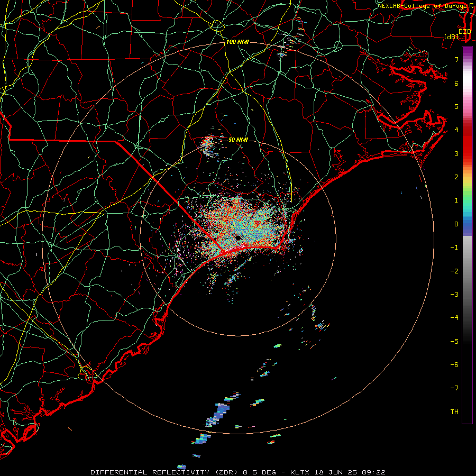Click the 2 value on the color scale
This screenshot has height=476, width=476.
[x=456, y=177]
